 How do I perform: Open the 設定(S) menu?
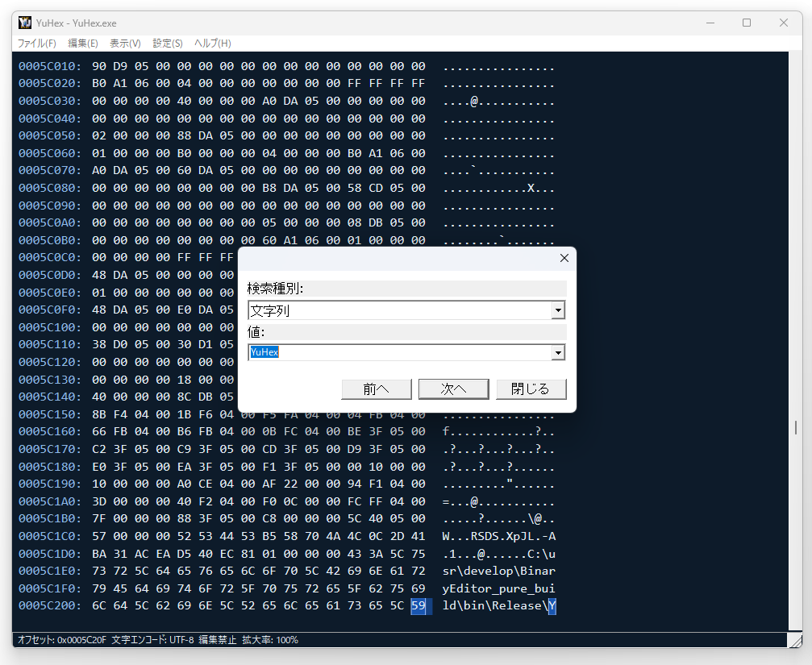[167, 44]
